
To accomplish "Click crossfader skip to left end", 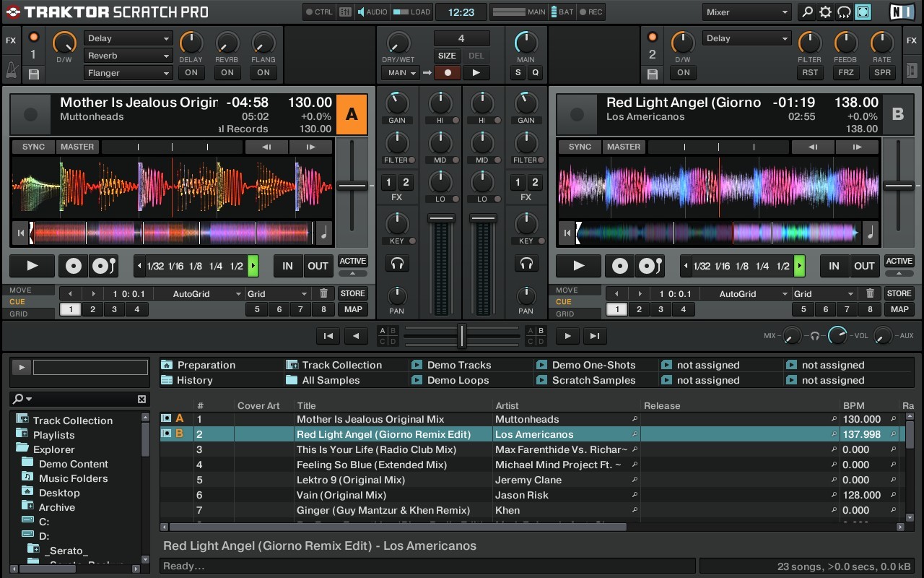I will [x=328, y=335].
